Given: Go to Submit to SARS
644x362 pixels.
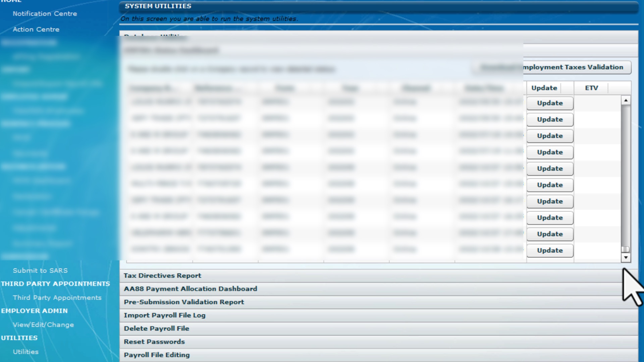Looking at the screenshot, I should point(40,270).
